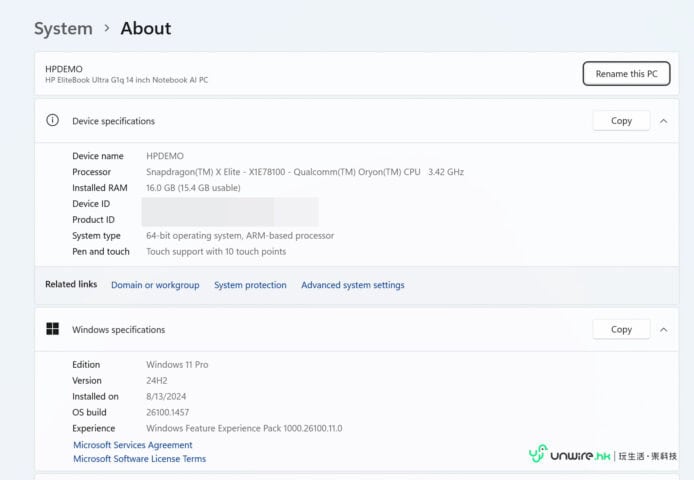The width and height of the screenshot is (694, 480).
Task: Click the breadcrumb arrow between System and About
Action: (107, 29)
